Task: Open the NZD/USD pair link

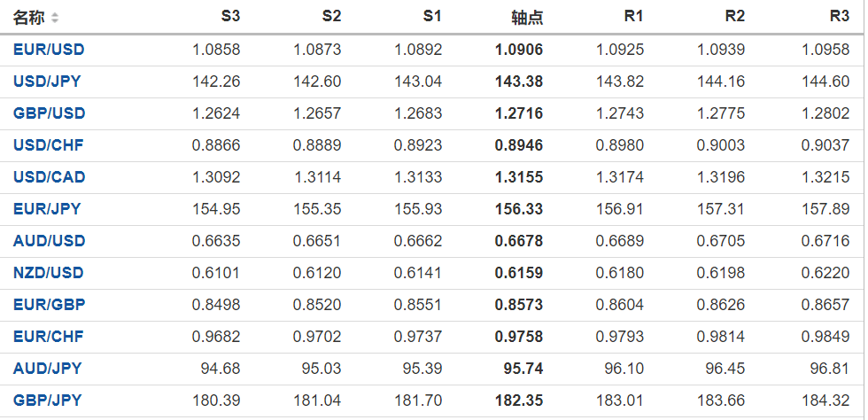Action: click(48, 273)
